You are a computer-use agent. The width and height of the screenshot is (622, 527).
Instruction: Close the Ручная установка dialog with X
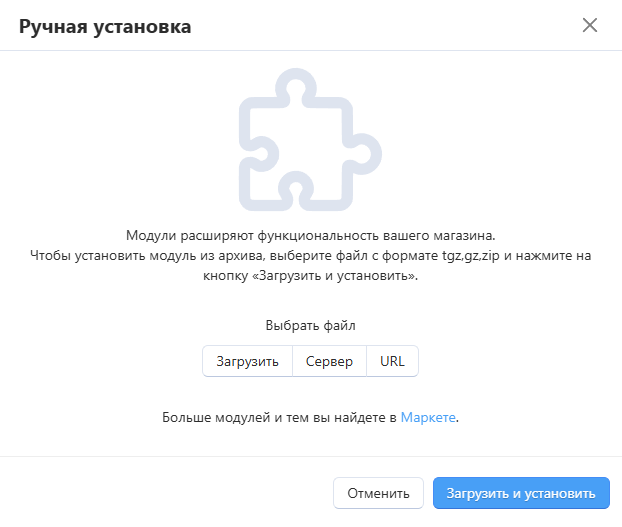[x=589, y=25]
